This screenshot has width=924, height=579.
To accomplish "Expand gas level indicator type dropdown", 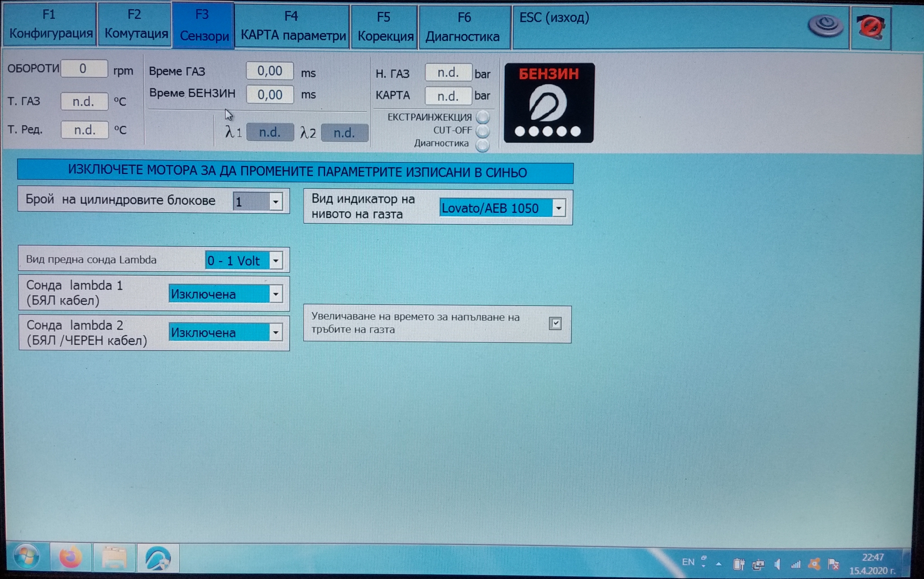I will (559, 208).
